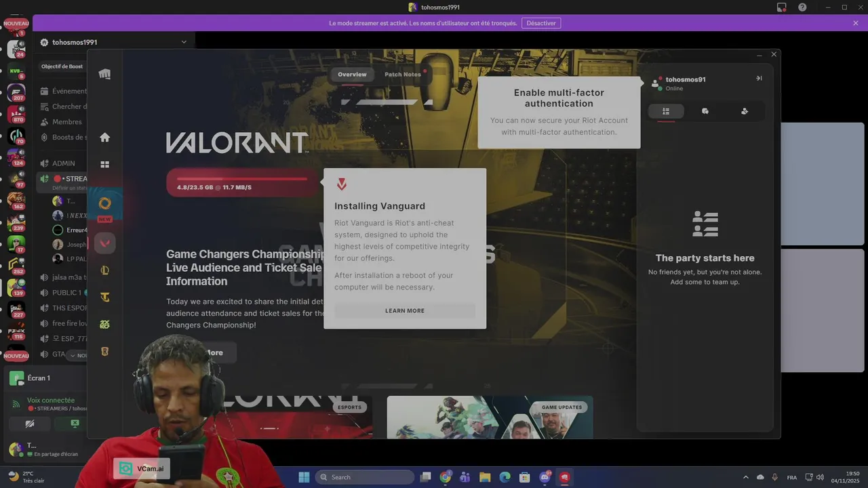Open the add friend tab
Image resolution: width=868 pixels, height=488 pixels.
pos(745,111)
